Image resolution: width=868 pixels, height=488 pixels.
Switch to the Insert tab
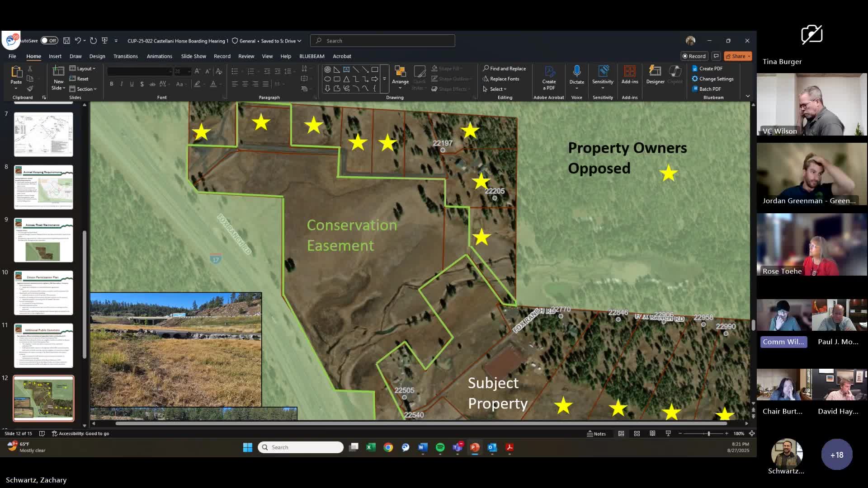[55, 56]
